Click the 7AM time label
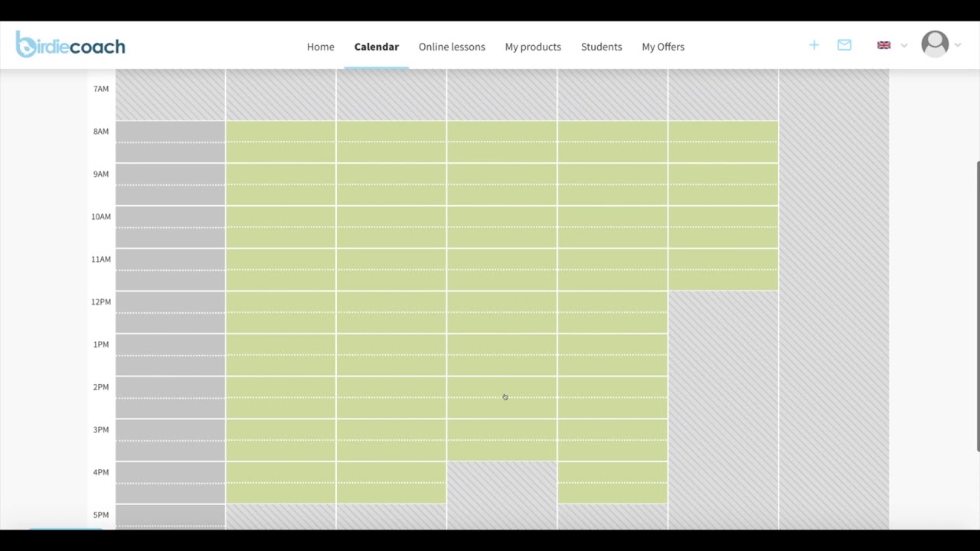 (x=101, y=89)
